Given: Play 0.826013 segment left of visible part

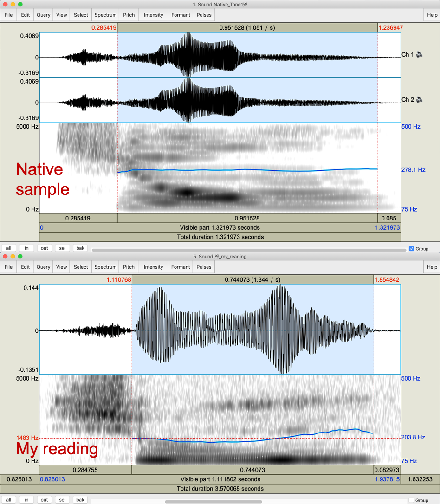Looking at the screenshot, I should [19, 479].
